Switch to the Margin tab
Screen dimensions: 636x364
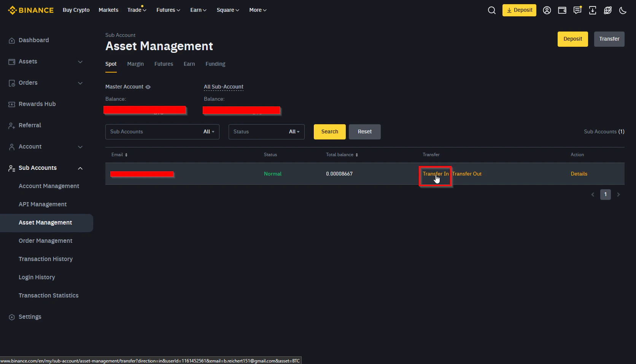pos(135,64)
